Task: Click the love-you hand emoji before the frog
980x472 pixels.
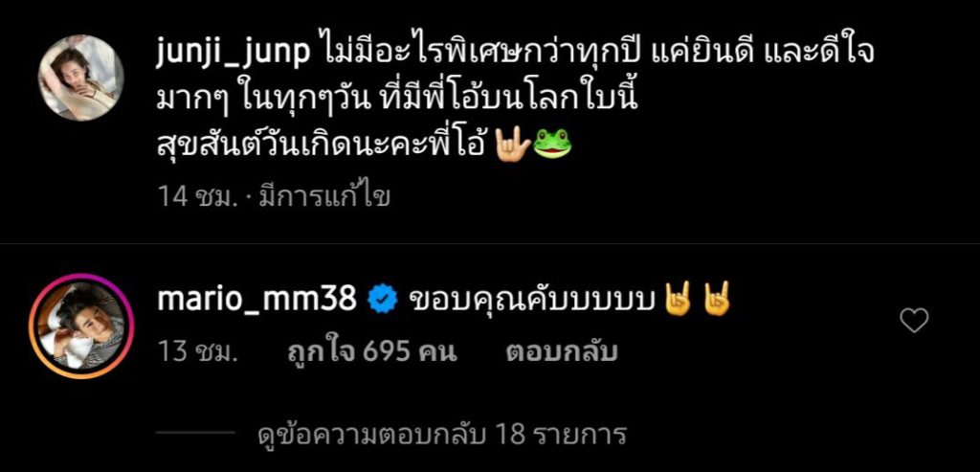Action: point(513,144)
